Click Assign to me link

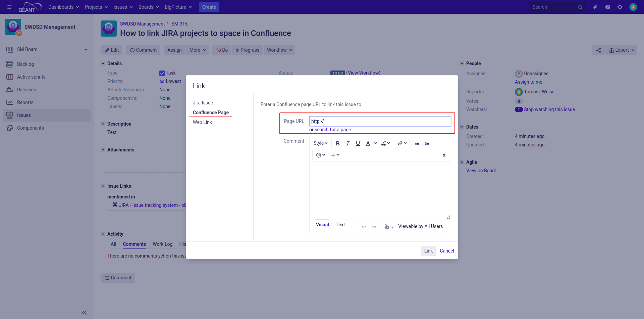click(528, 82)
